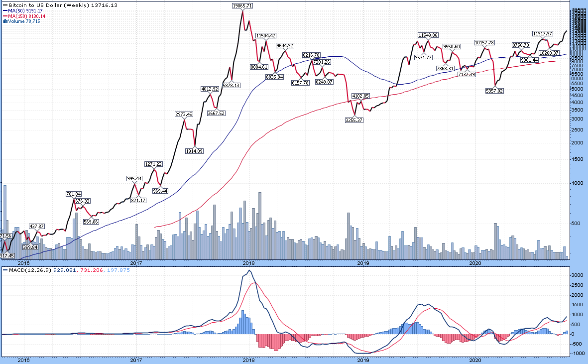Click the 317.45 price label
The image size is (588, 364).
tap(7, 255)
